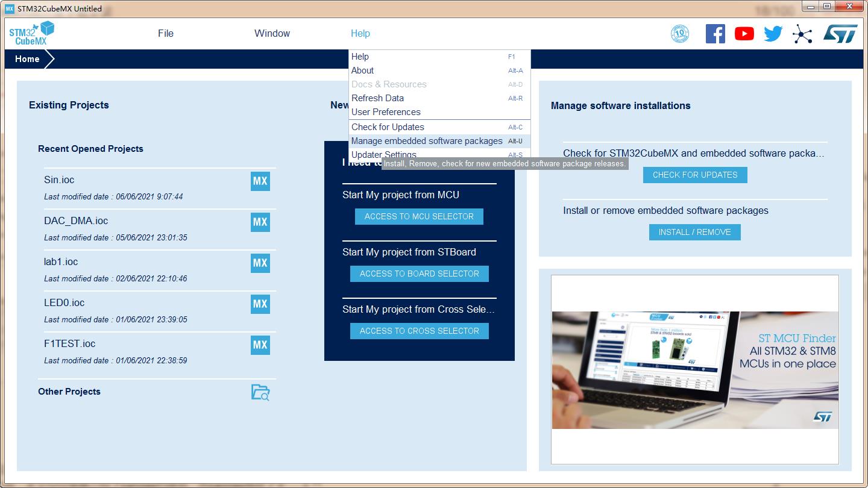Click the Recent Opened Projects heading
The image size is (868, 488).
(x=90, y=149)
